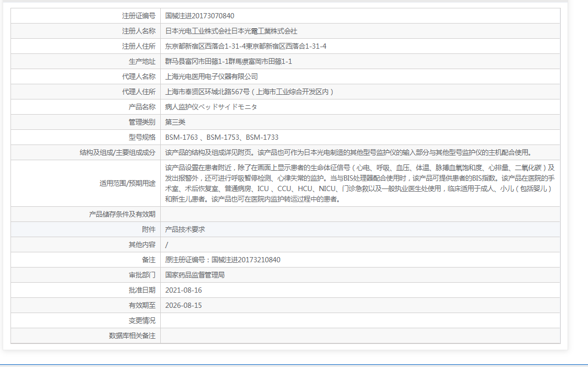Select approval date 2021-08-16

183,290
